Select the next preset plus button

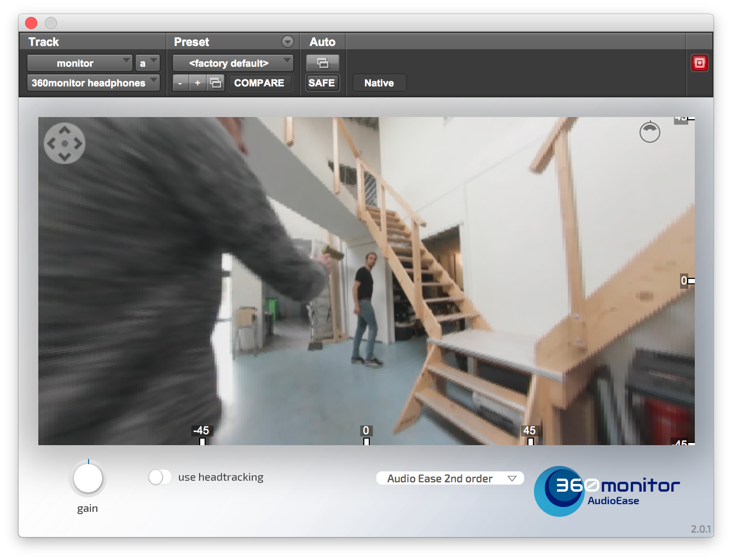pyautogui.click(x=197, y=83)
